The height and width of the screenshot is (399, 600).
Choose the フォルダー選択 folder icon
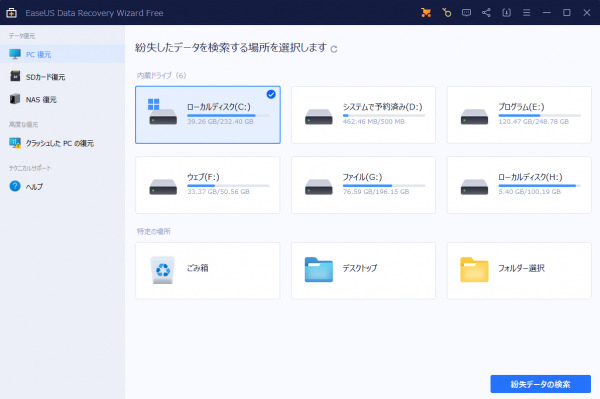point(474,270)
